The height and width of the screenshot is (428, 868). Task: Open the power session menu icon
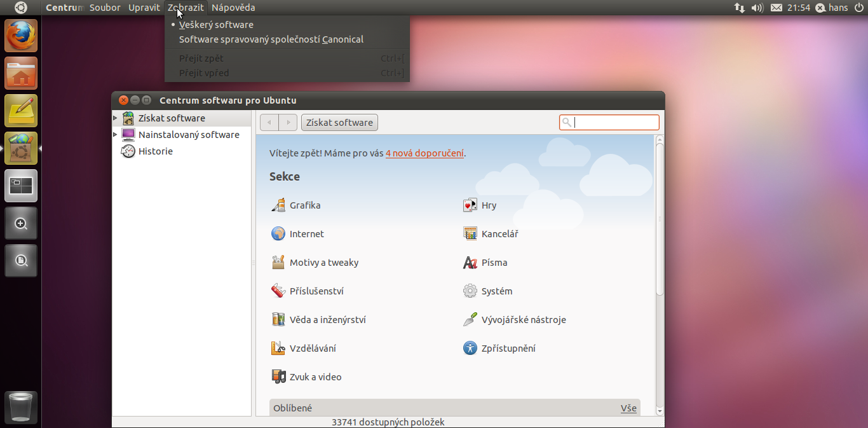(859, 8)
